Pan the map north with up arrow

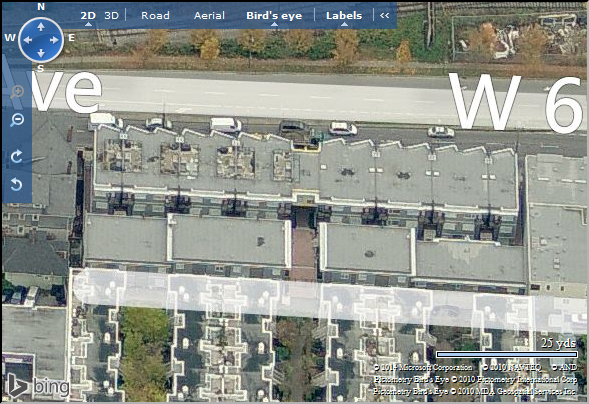(x=41, y=27)
